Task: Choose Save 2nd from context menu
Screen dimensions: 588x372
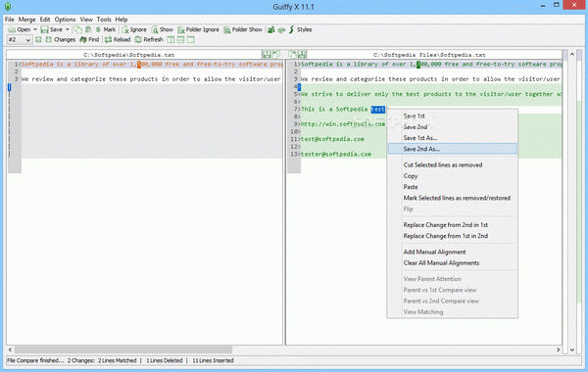Action: click(x=452, y=127)
